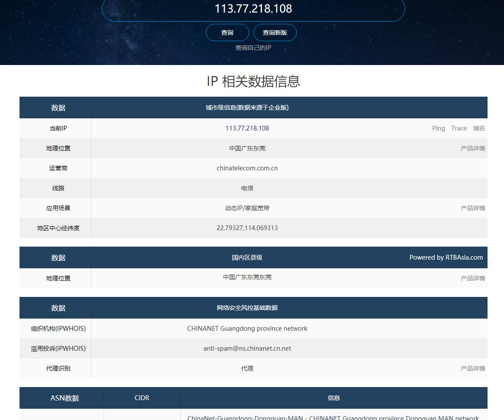Select CHINANET Guangdong province network text
This screenshot has width=504, height=420.
point(247,329)
